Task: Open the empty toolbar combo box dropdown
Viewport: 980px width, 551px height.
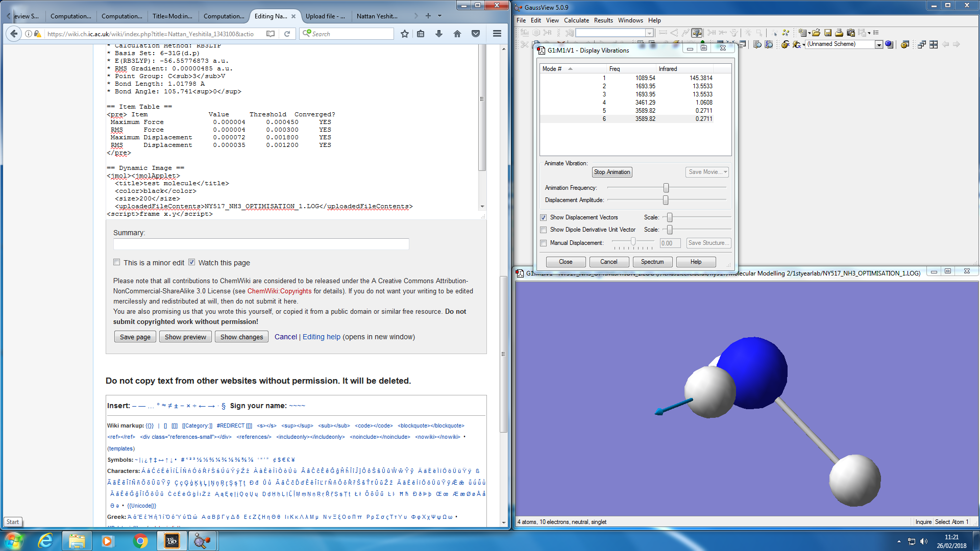Action: [649, 33]
